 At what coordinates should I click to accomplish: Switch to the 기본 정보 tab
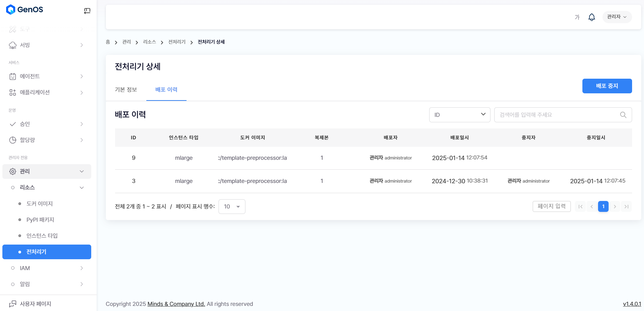pos(126,90)
